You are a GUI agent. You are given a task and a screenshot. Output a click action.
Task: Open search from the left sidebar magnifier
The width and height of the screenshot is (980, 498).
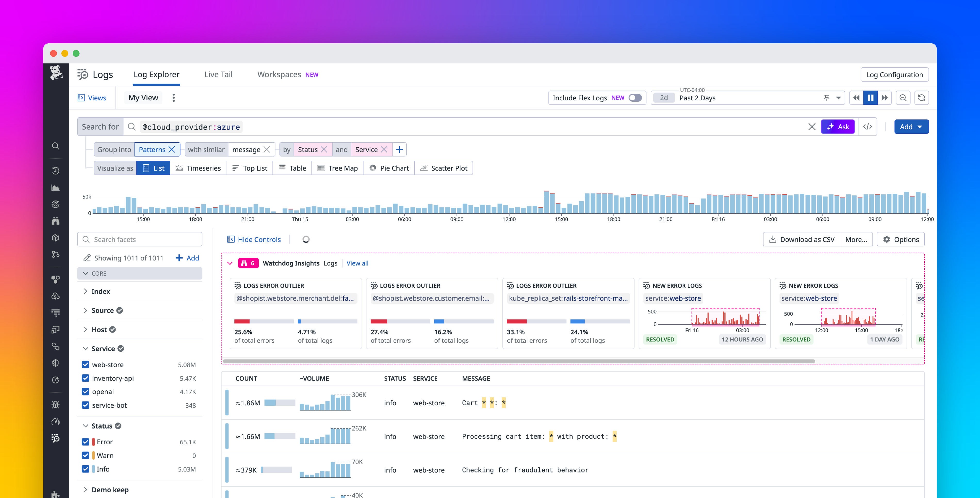pos(55,146)
